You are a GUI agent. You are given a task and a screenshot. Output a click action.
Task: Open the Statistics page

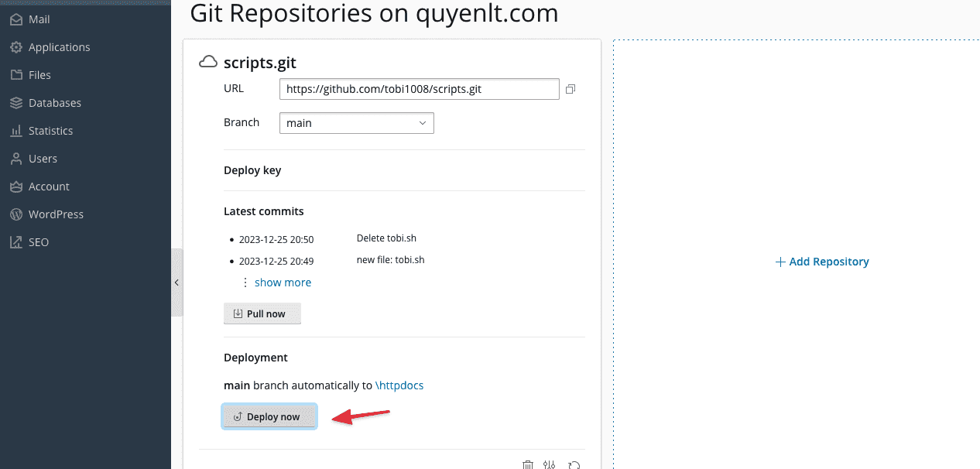click(50, 131)
